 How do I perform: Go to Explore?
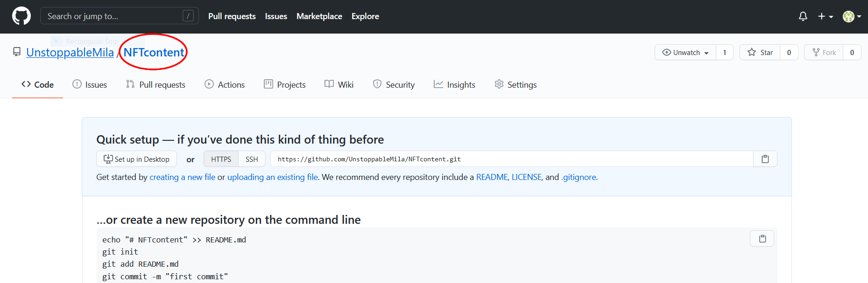click(x=365, y=16)
